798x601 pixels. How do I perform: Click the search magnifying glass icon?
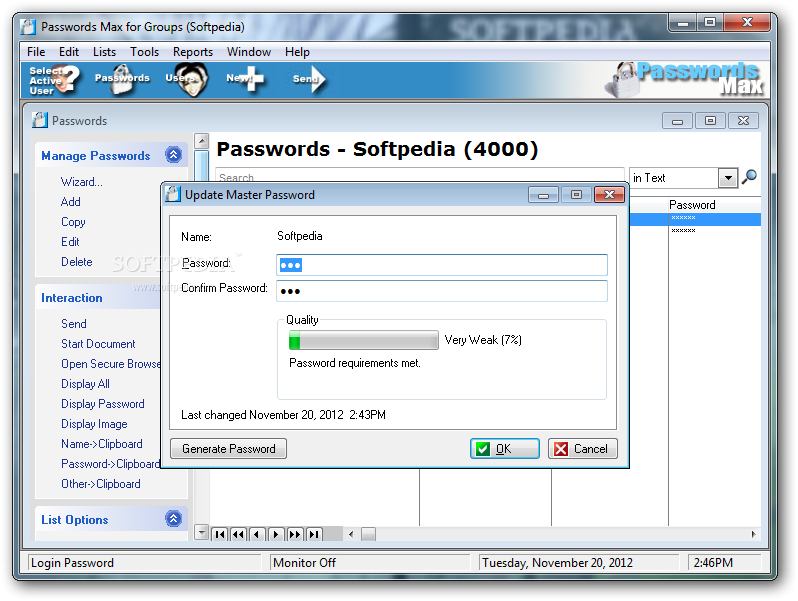[x=749, y=177]
